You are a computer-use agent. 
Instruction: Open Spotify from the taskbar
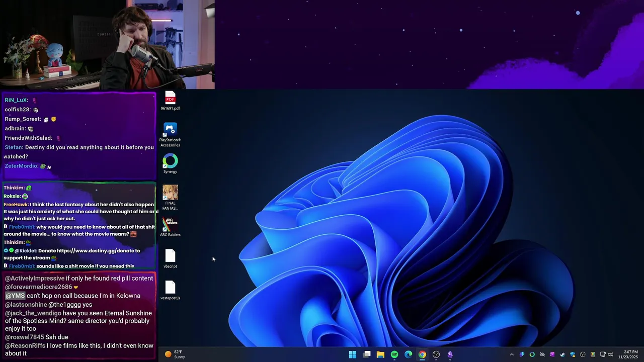394,354
